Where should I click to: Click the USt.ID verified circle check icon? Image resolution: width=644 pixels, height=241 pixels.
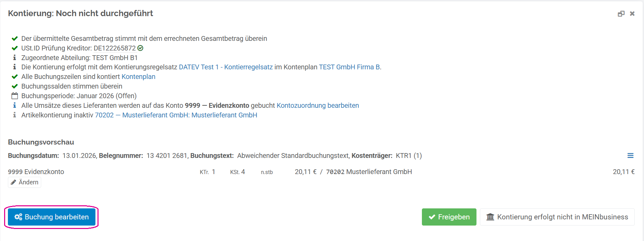(140, 48)
